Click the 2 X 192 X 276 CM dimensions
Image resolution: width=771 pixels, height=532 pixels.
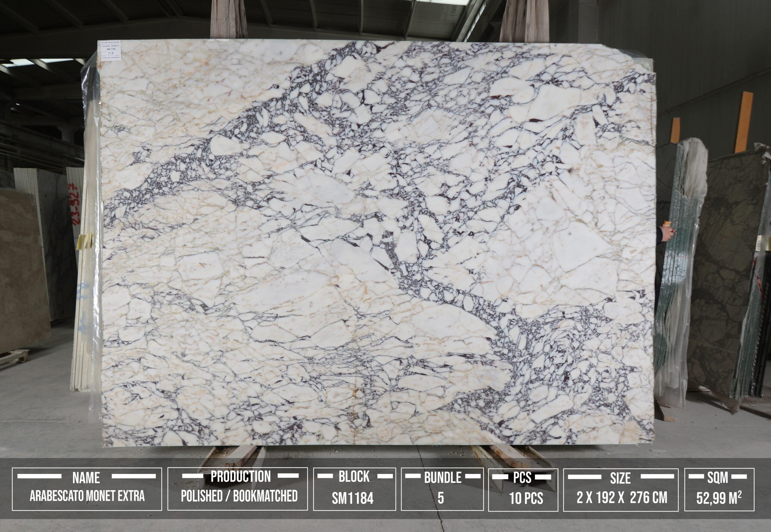(x=622, y=497)
